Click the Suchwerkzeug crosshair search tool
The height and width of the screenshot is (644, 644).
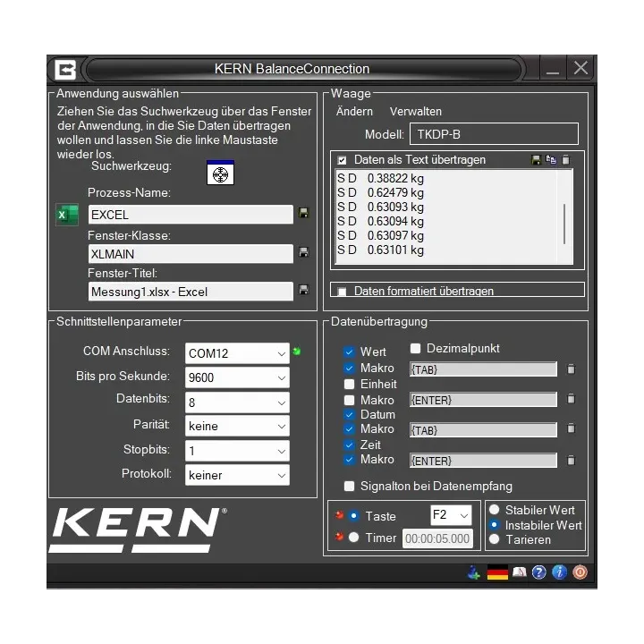pos(220,173)
